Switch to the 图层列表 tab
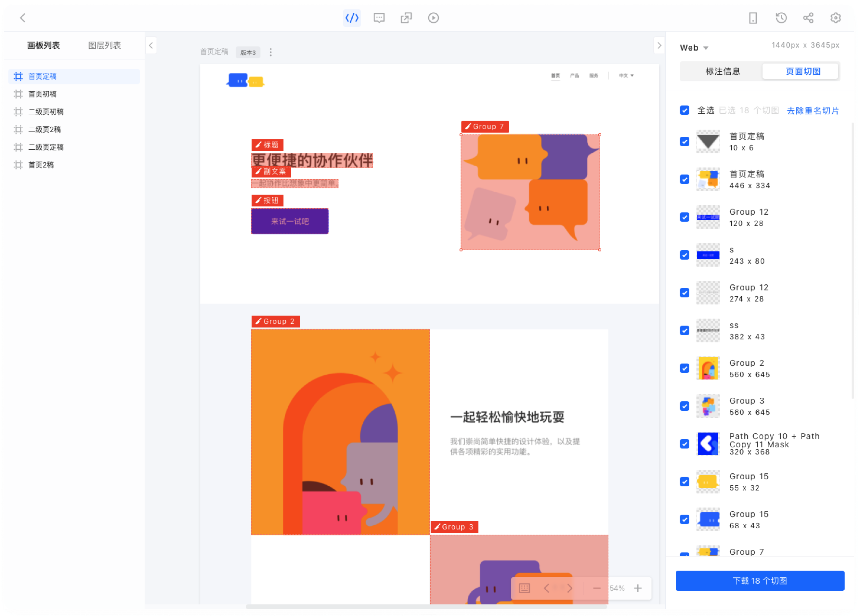Viewport: 860px width, 616px height. click(x=104, y=45)
